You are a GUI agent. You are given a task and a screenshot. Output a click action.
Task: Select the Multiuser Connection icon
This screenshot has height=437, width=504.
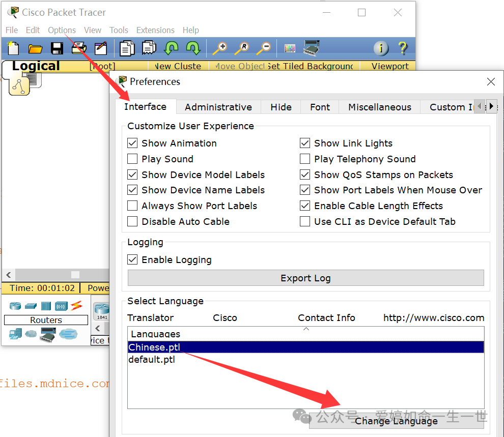(68, 334)
